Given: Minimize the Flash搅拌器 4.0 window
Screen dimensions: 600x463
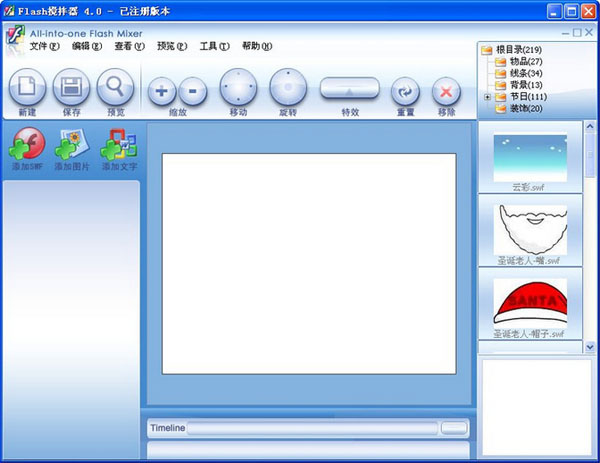Looking at the screenshot, I should (x=554, y=11).
